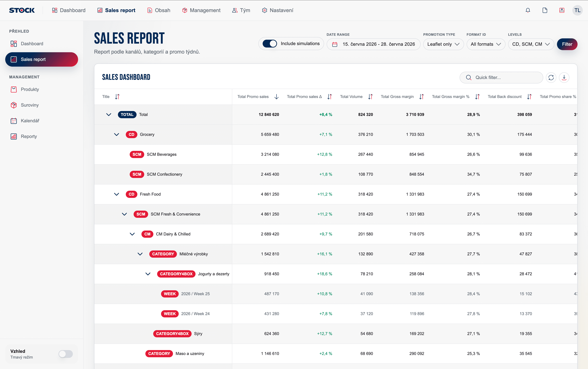This screenshot has height=369, width=588.
Task: Click the Kalendář sidebar icon
Action: pyautogui.click(x=14, y=120)
